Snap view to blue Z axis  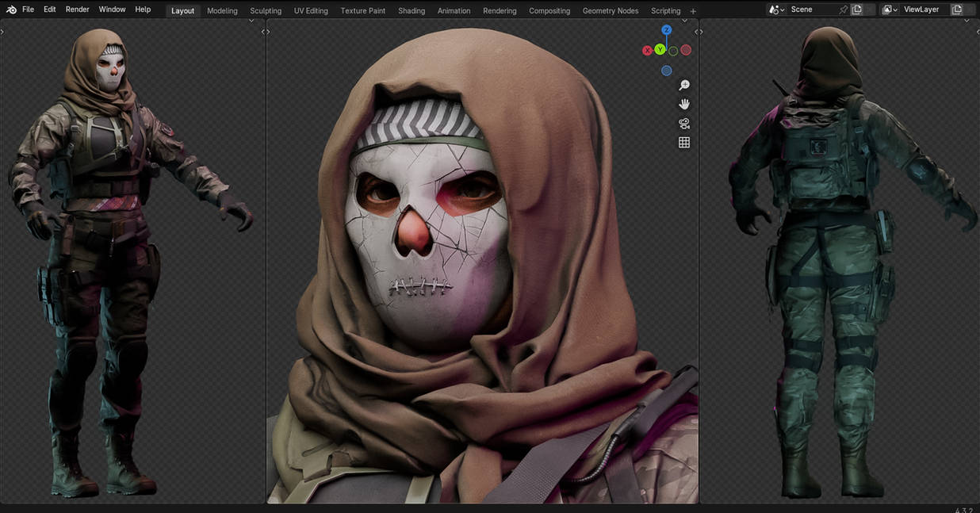coord(667,30)
